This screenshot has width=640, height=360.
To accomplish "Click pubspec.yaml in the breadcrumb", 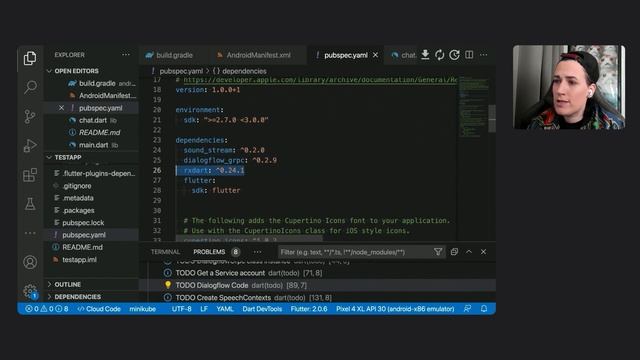I will (x=181, y=71).
